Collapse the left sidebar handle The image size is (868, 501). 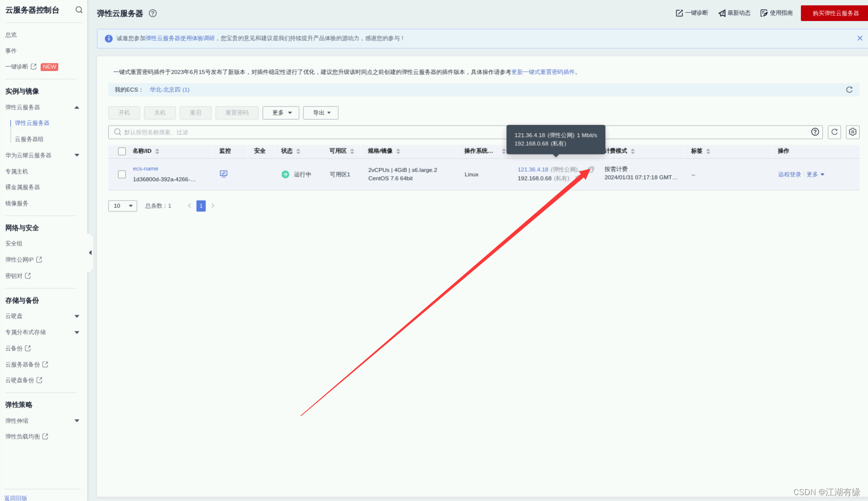pos(90,252)
